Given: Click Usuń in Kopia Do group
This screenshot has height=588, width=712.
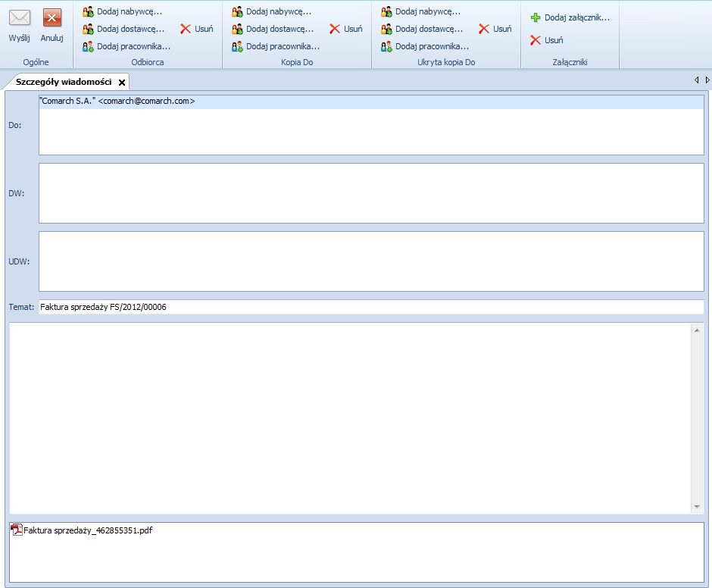Looking at the screenshot, I should pyautogui.click(x=346, y=29).
